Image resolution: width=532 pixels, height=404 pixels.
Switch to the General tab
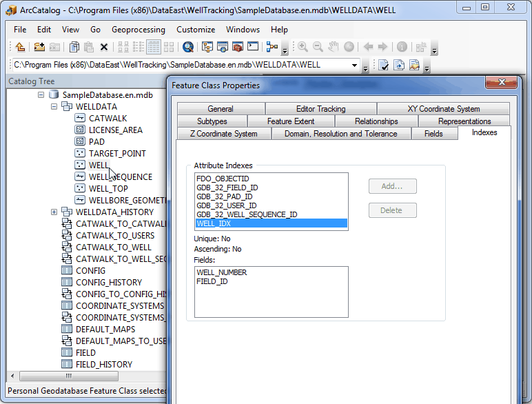221,109
